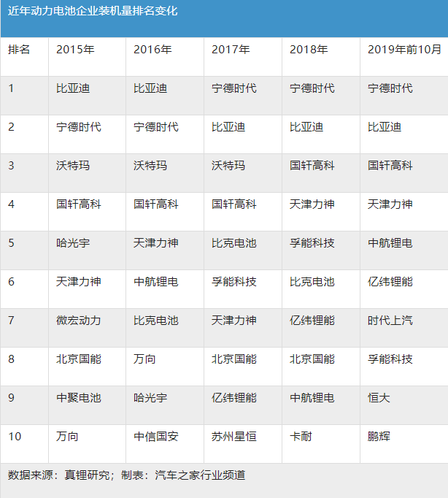Click 北京国能 in the 2015年 column
448x498 pixels.
coord(79,359)
